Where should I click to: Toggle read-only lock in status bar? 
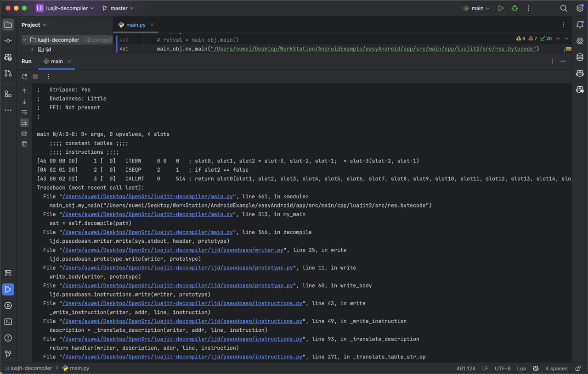(x=578, y=368)
